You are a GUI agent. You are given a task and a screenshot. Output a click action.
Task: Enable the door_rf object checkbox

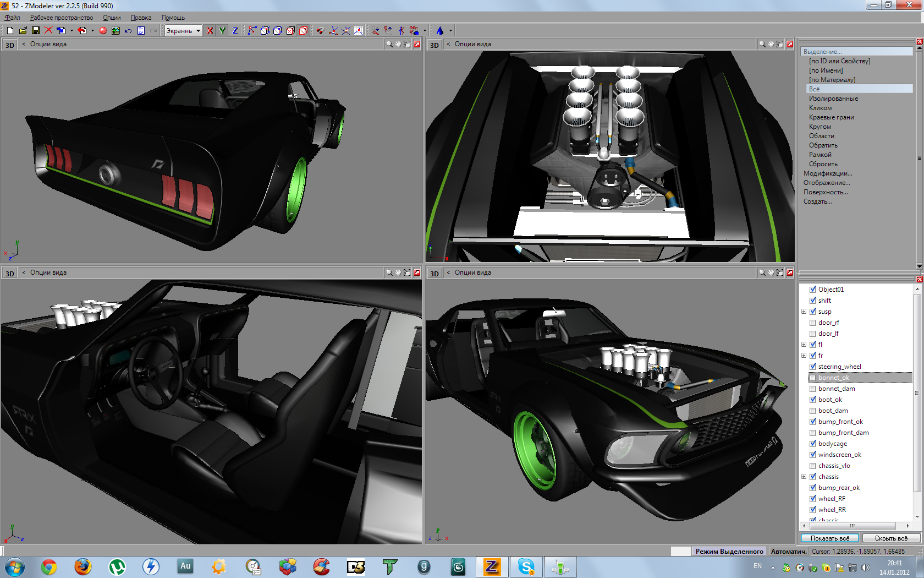coord(812,323)
